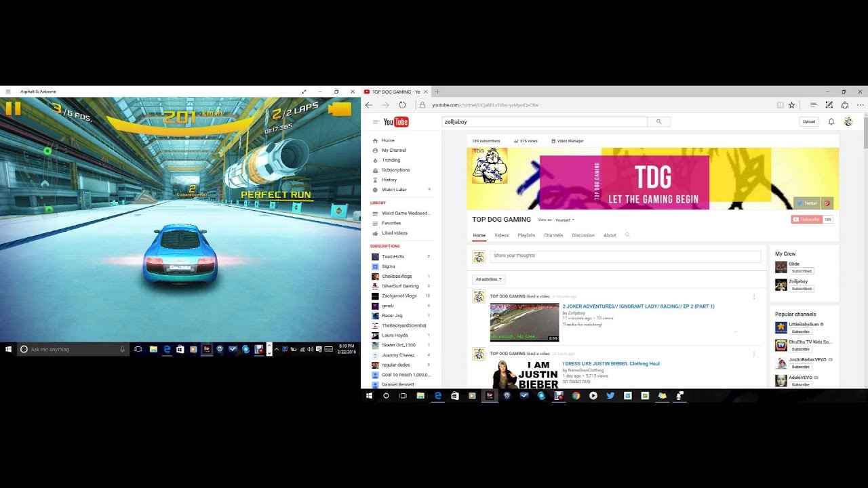Open History in YouTube sidebar
Viewport: 868px width, 488px height.
[389, 180]
